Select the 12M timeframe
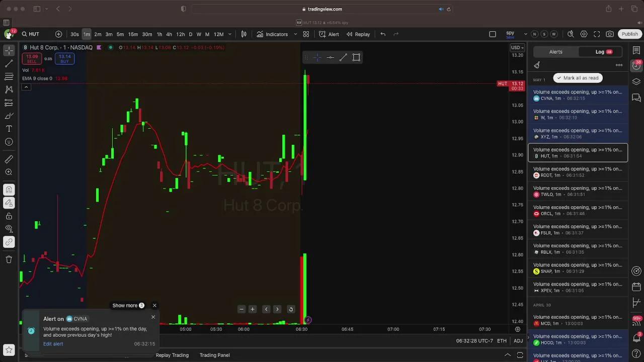 (x=218, y=34)
